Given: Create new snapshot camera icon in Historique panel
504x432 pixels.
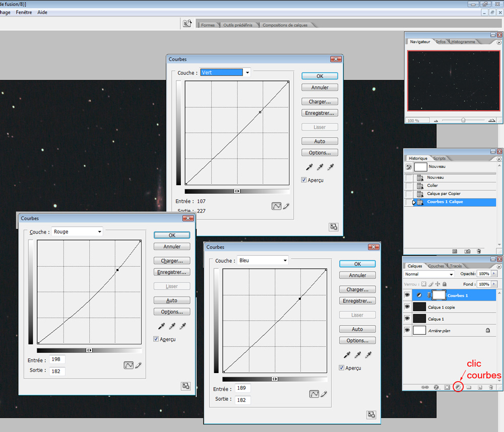Looking at the screenshot, I should pos(467,251).
